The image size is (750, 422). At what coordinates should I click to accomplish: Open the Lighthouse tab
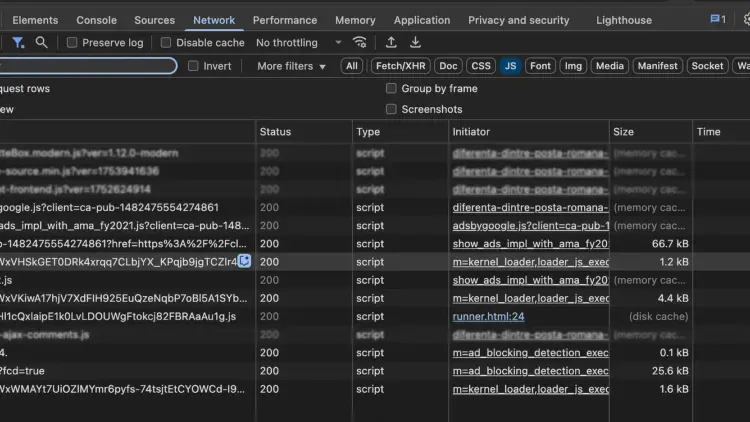click(x=623, y=20)
